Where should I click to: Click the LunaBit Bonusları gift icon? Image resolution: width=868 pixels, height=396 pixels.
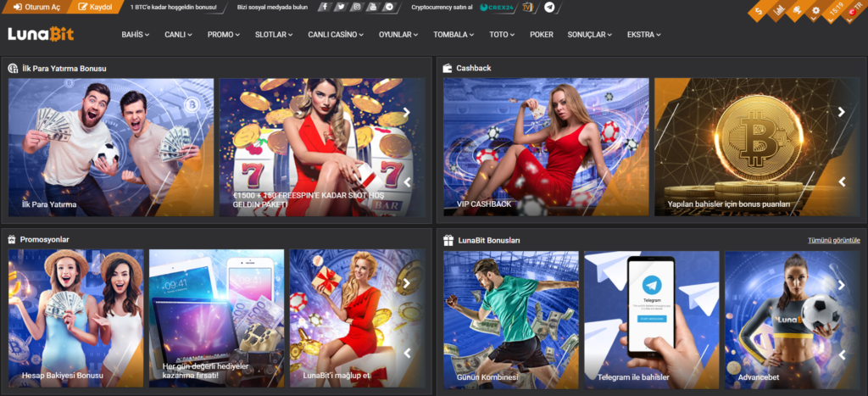click(x=448, y=240)
